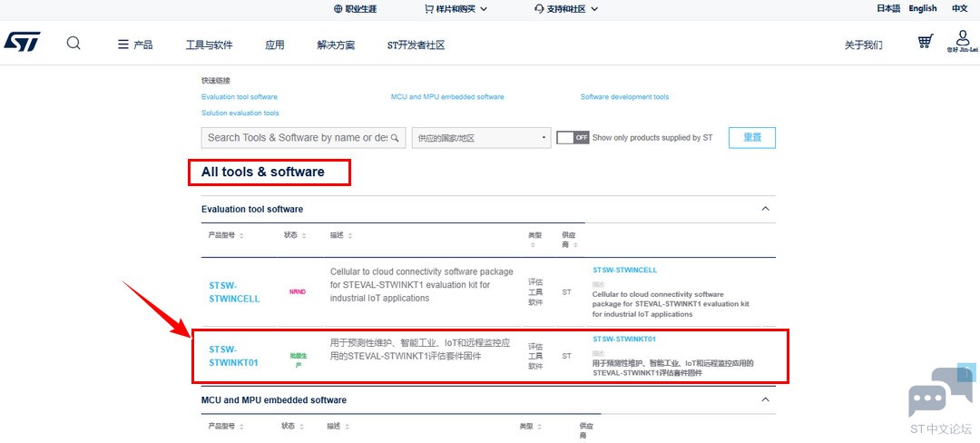Open the 产品 hamburger menu

point(135,44)
